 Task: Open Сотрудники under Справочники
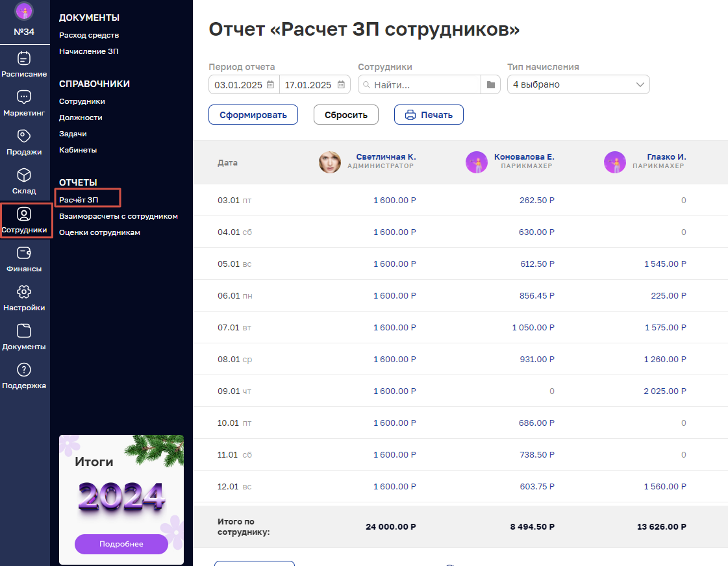coord(82,102)
